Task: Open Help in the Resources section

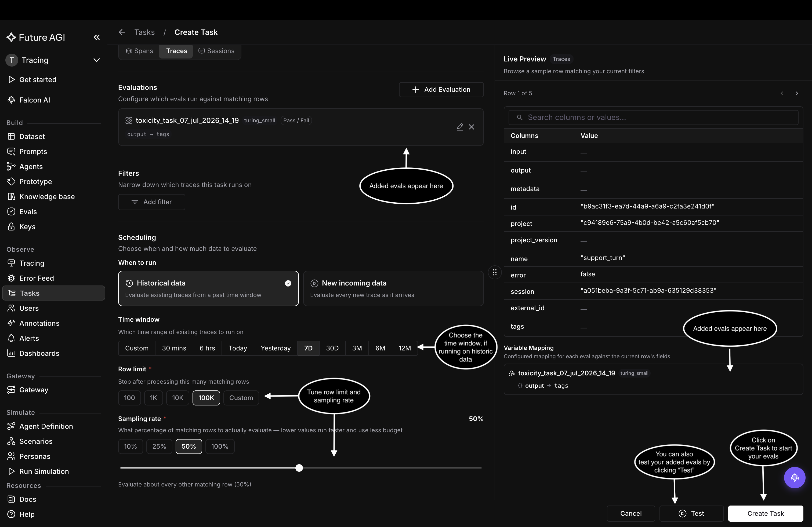Action: tap(53, 514)
